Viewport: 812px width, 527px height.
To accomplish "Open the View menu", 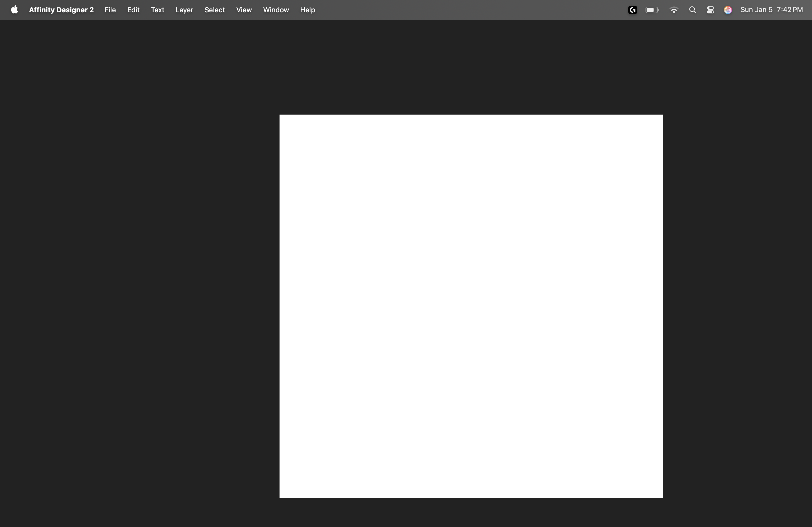I will pyautogui.click(x=244, y=10).
